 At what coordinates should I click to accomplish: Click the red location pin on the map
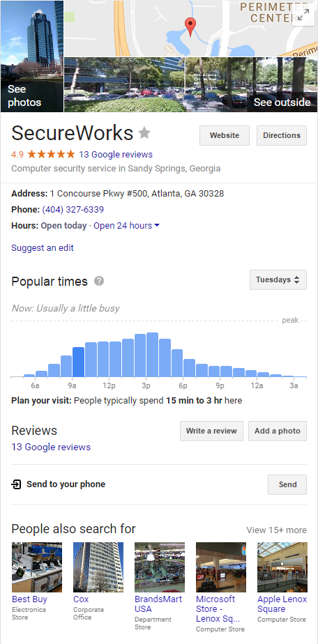[190, 27]
